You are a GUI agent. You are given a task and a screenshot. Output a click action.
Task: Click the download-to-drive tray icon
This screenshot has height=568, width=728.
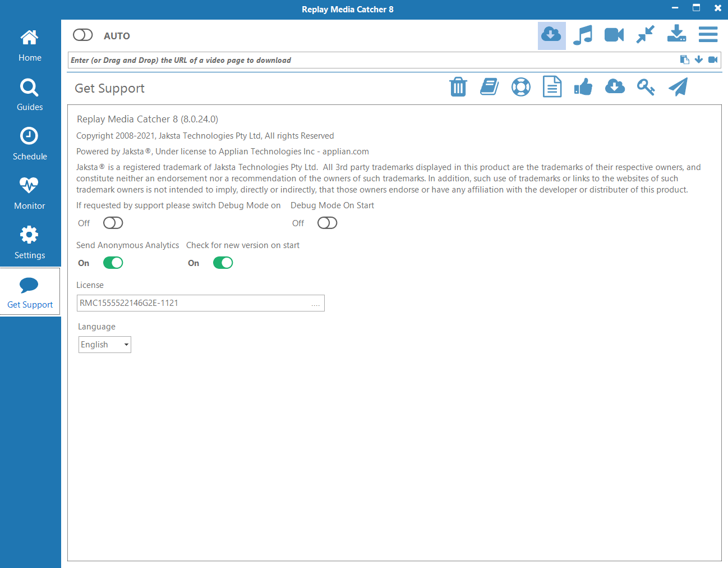point(676,34)
